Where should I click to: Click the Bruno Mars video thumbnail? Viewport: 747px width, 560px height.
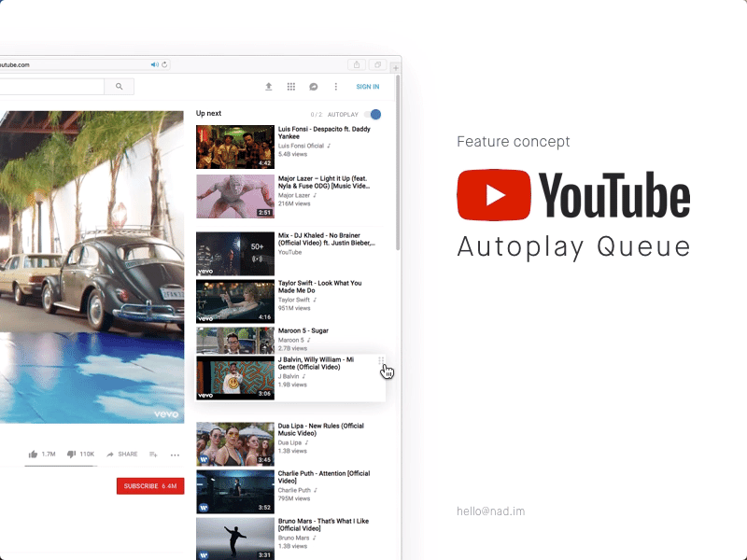[235, 539]
